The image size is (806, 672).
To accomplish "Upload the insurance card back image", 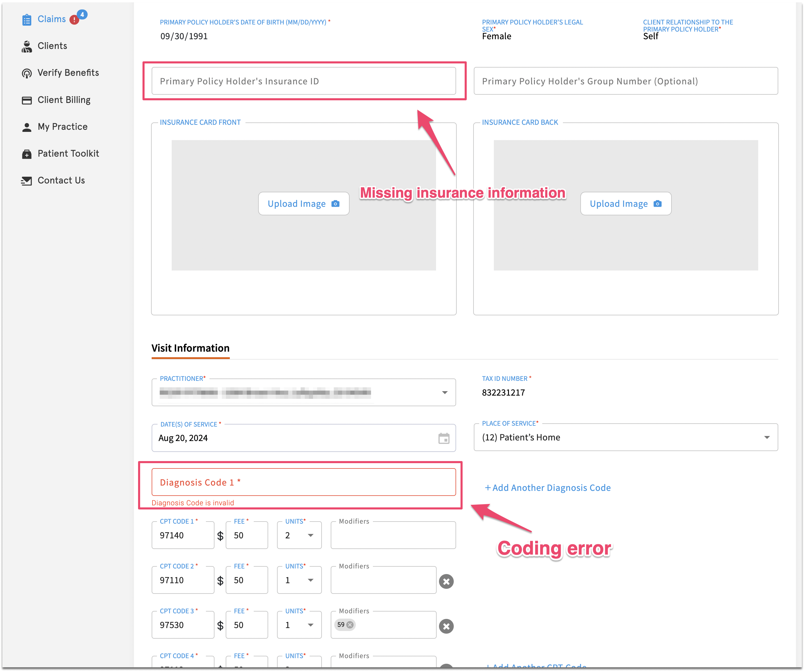I will (626, 204).
